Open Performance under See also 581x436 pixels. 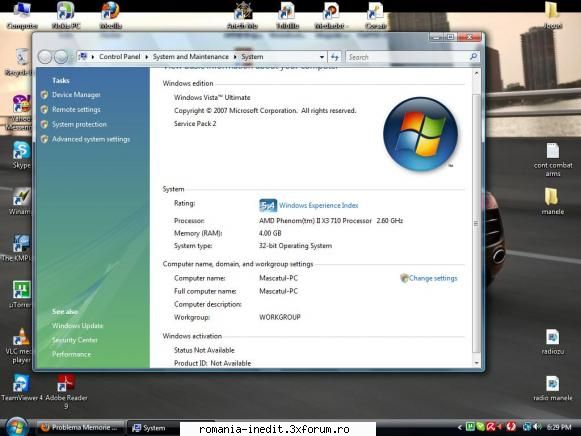[71, 354]
